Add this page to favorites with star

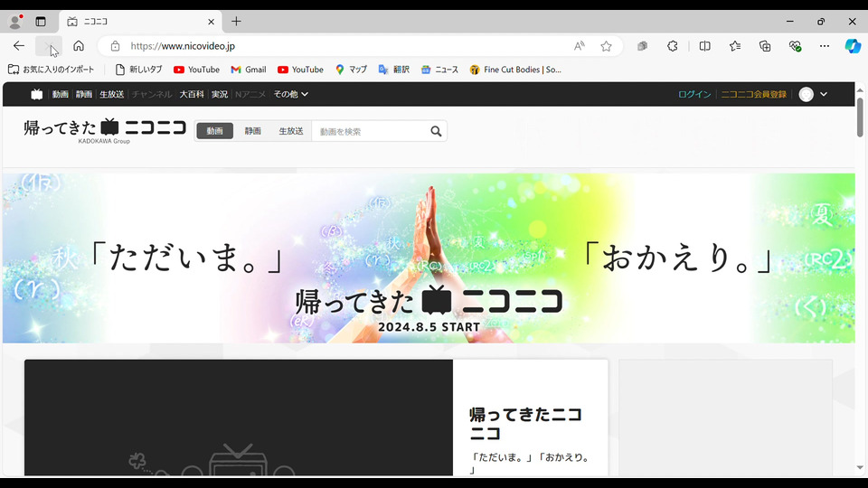[606, 46]
